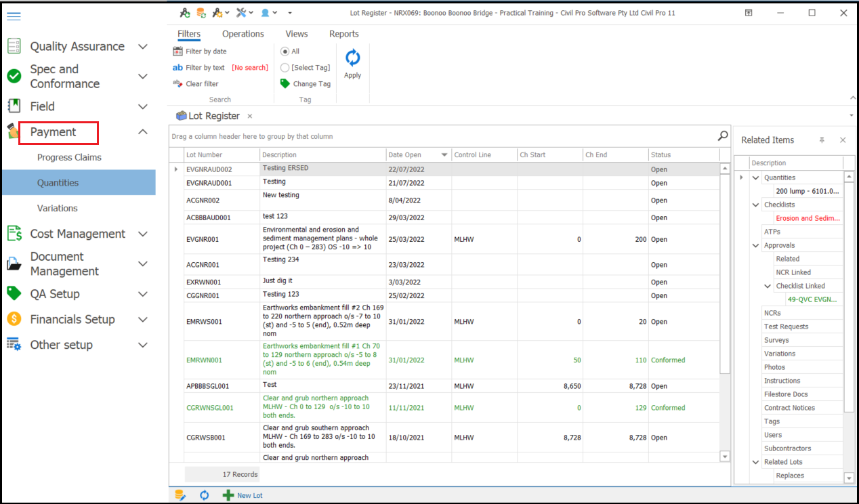Close the Lot Register document tab
859x504 pixels.
click(x=249, y=117)
